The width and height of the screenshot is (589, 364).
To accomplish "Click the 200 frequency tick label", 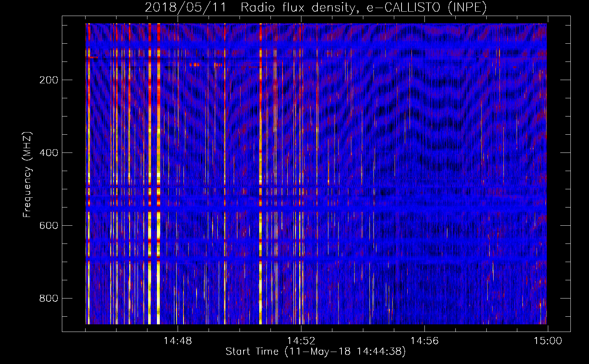I will 49,80.
